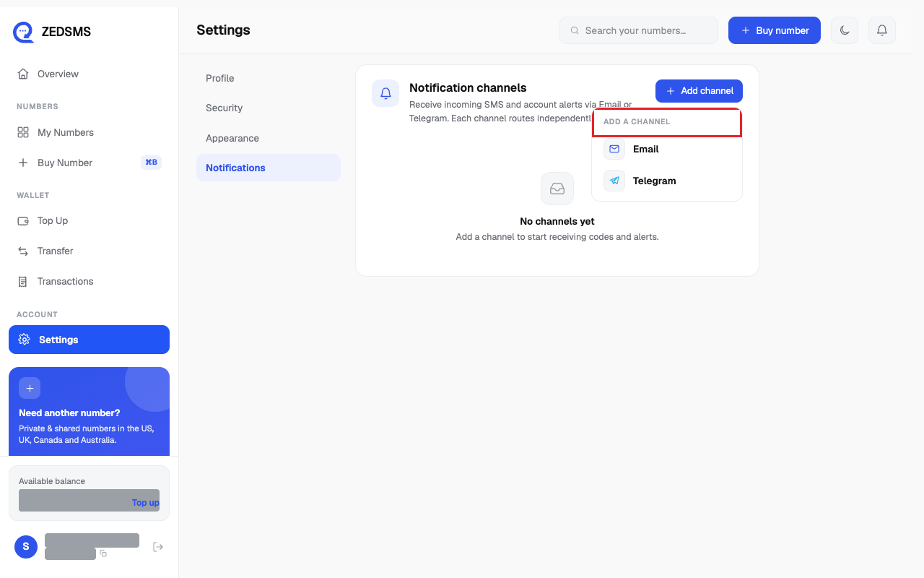Click the logout arrow icon beside profile
924x578 pixels.
158,547
